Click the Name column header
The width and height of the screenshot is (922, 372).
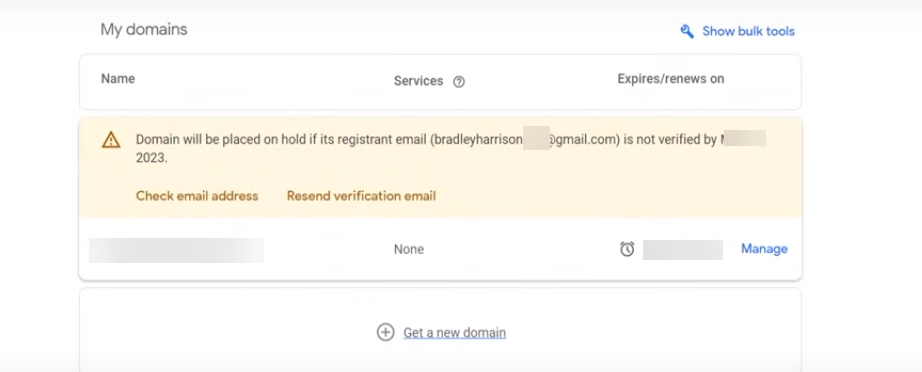point(118,79)
